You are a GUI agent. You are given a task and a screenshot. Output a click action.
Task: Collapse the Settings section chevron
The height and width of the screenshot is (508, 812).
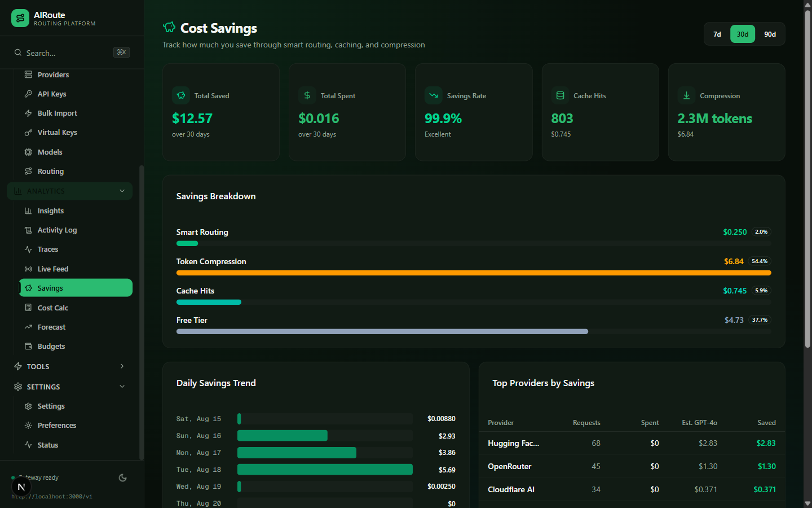tap(122, 387)
